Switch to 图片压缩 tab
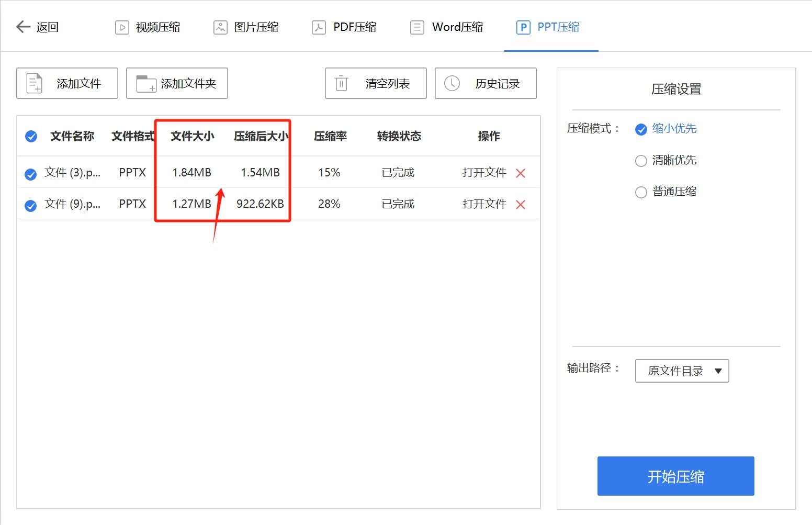 click(x=246, y=27)
